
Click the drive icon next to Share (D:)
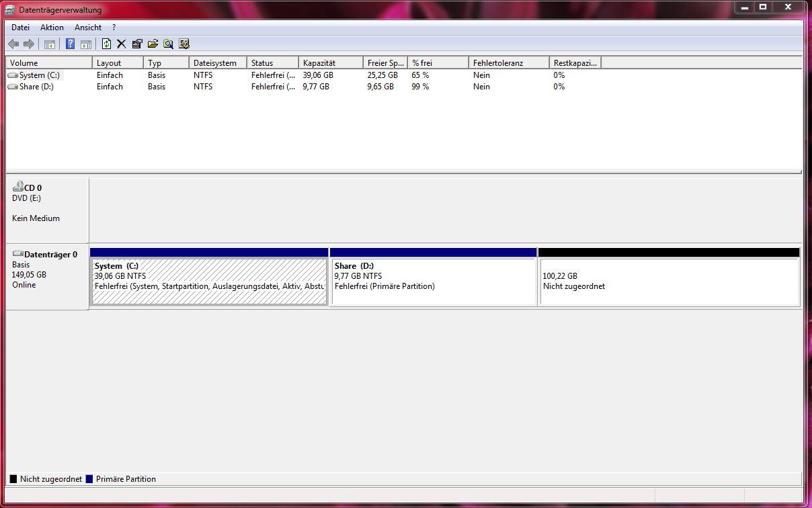(13, 87)
